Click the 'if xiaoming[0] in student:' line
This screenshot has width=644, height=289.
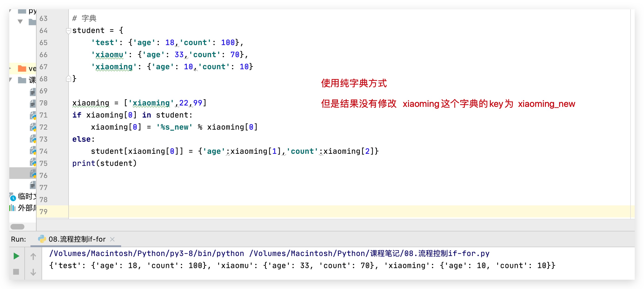132,115
